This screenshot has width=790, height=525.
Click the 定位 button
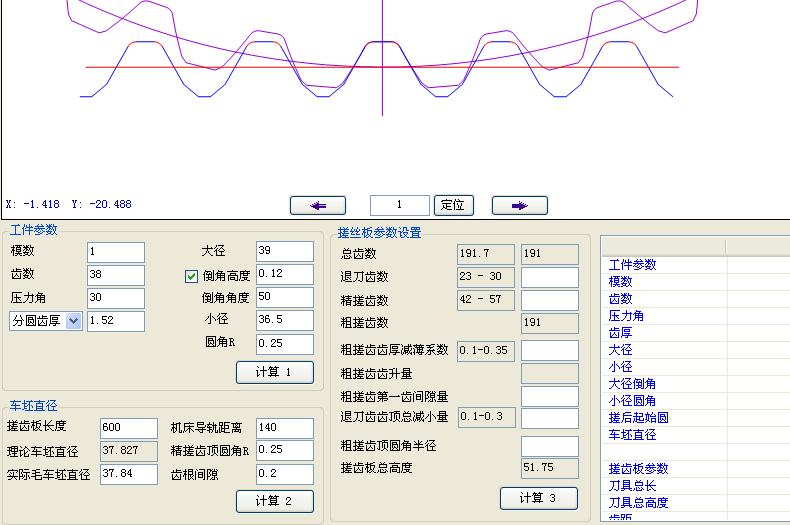453,205
